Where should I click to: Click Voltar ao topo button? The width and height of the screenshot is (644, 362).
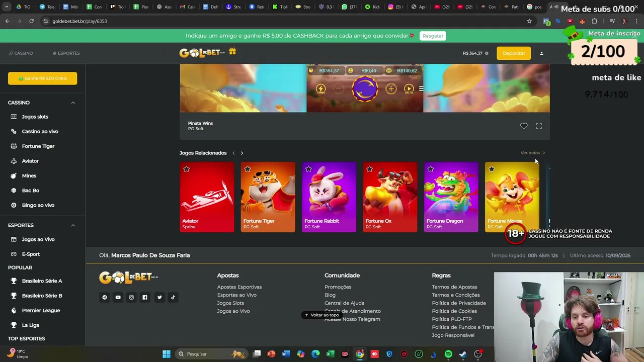coord(322,315)
